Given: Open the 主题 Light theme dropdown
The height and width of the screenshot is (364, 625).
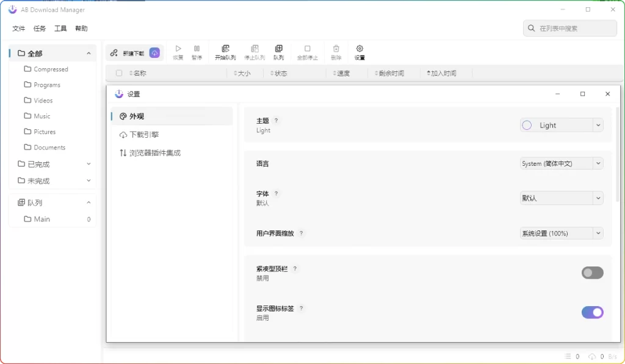Looking at the screenshot, I should pos(560,124).
